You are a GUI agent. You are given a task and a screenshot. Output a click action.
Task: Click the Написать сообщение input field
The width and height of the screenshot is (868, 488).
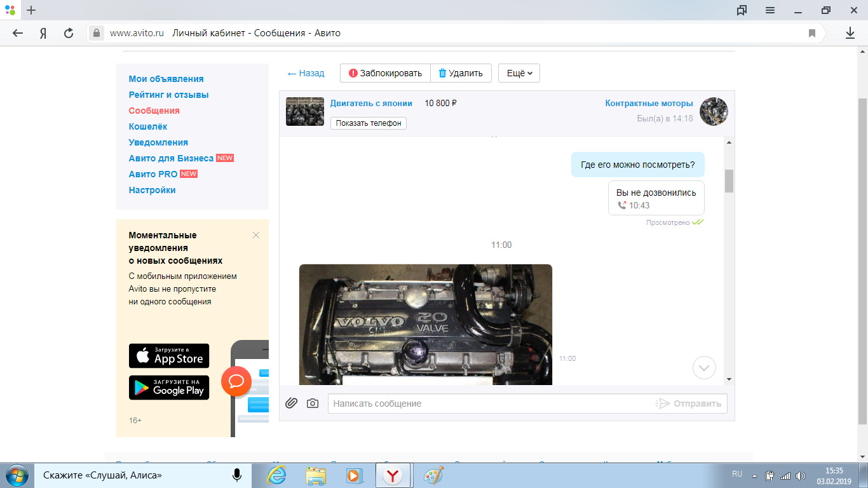[x=489, y=403]
